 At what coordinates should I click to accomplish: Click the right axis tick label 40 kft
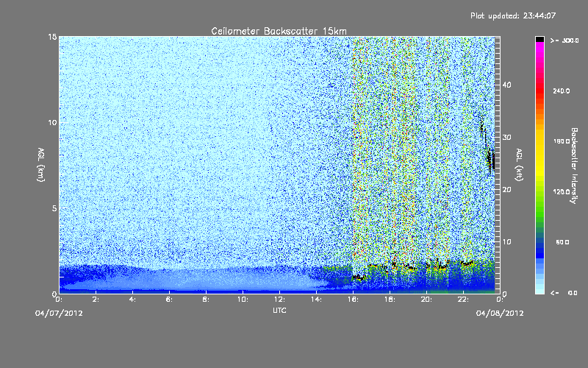click(506, 85)
